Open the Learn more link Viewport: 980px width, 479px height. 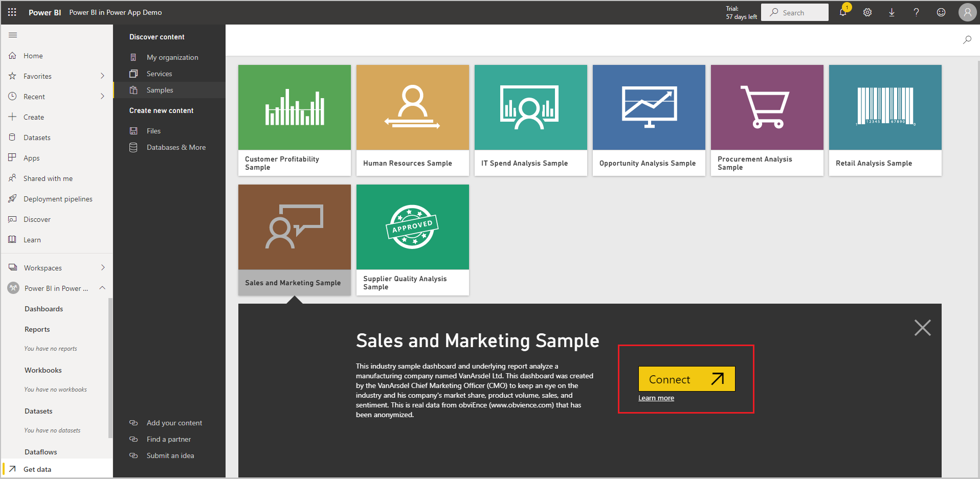pos(656,398)
